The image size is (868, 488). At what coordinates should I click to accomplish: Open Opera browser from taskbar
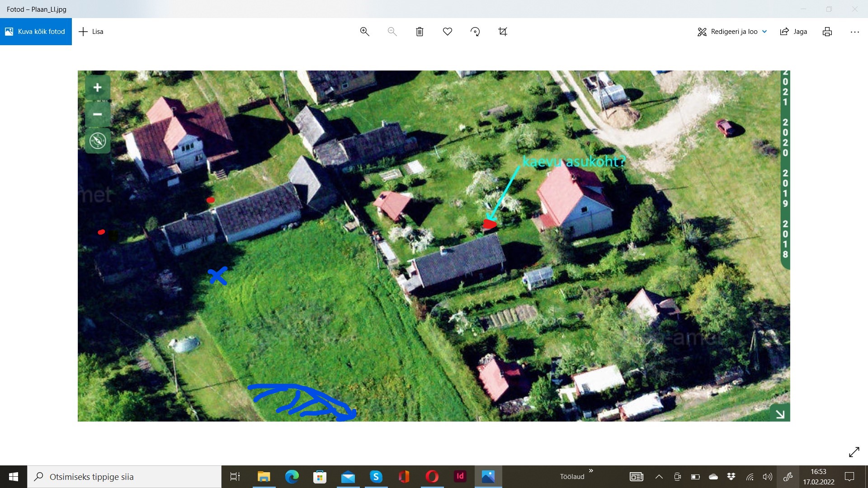pyautogui.click(x=432, y=477)
